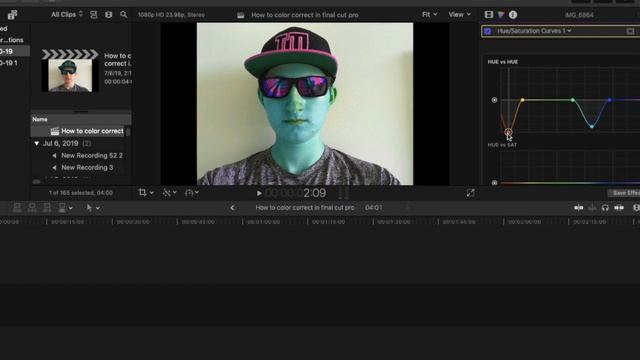Click the overwrite clip edit icon

62,208
